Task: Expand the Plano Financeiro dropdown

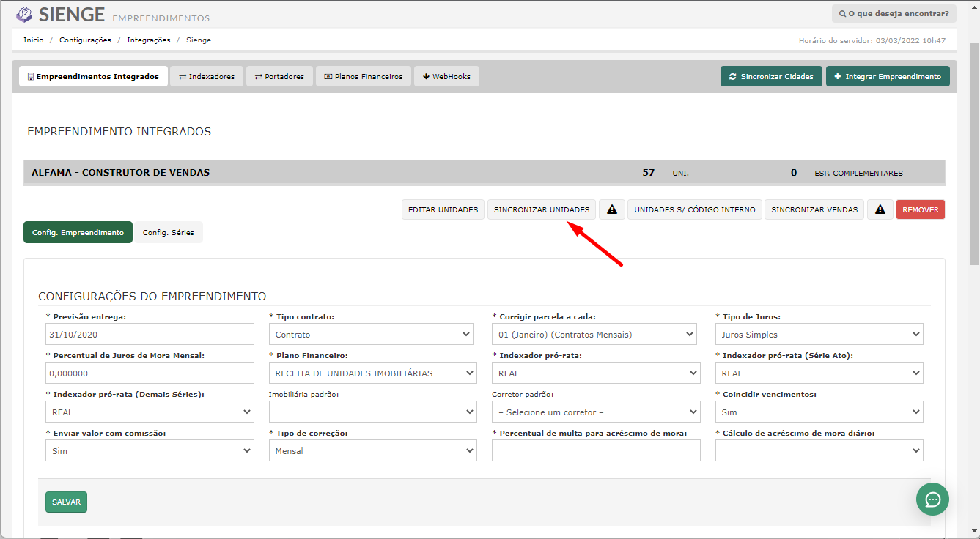Action: tap(373, 373)
